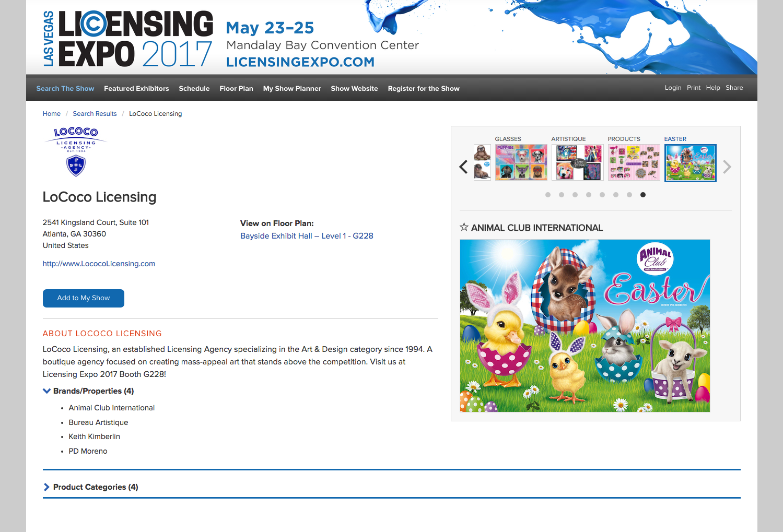
Task: Select the eighth active carousel page dot
Action: [x=643, y=195]
